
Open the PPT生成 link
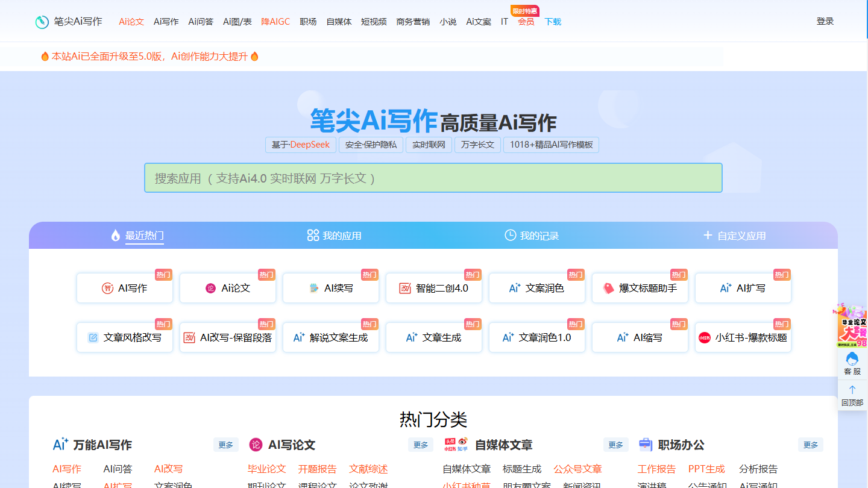click(706, 469)
